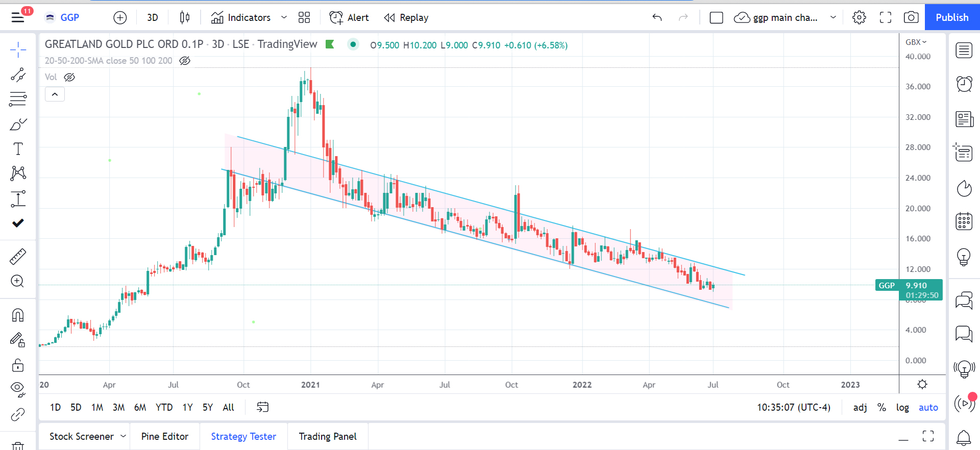Select the 1M time range
This screenshot has height=450, width=980.
(x=97, y=407)
